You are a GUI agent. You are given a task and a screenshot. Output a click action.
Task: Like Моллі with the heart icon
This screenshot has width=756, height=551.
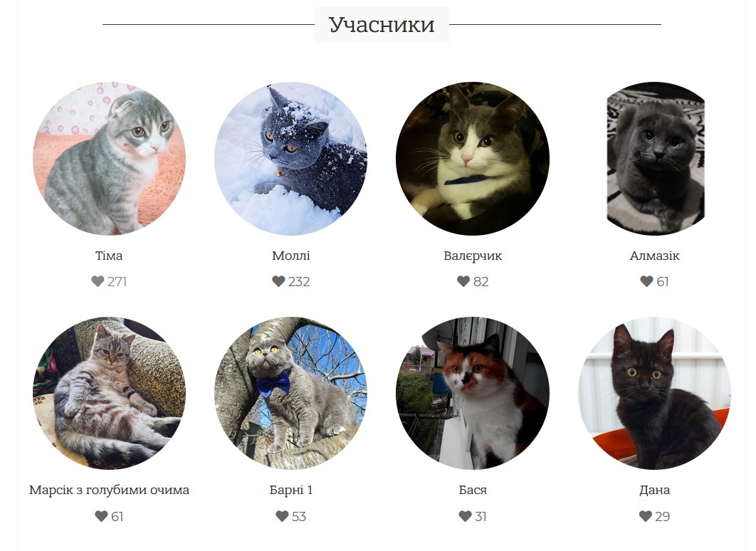(x=278, y=281)
